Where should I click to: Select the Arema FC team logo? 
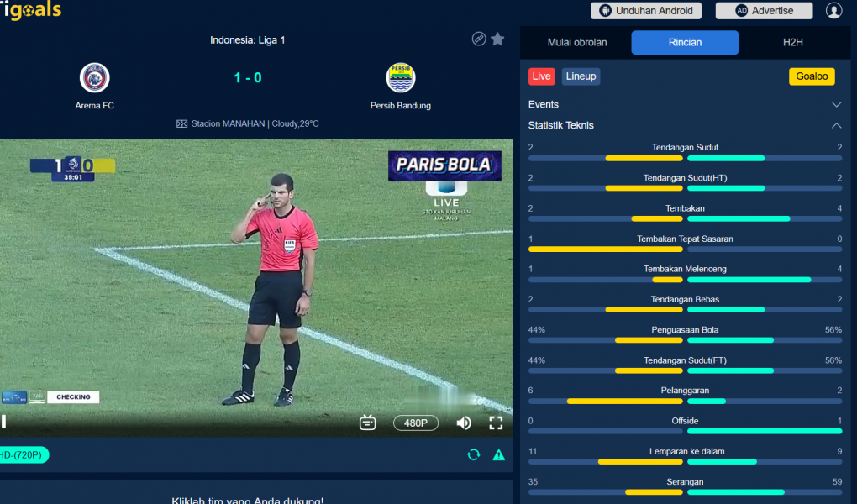click(x=95, y=77)
